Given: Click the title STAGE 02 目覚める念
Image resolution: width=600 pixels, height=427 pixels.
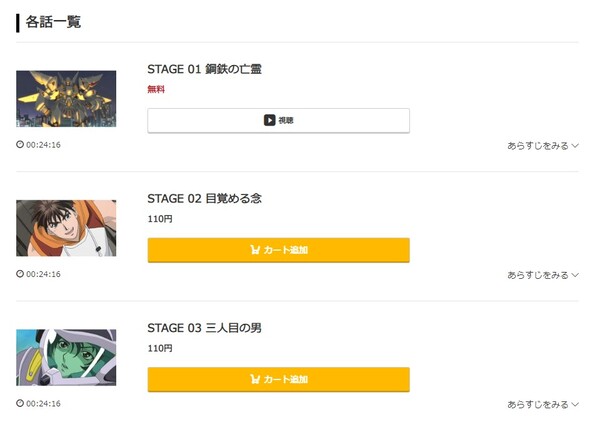Looking at the screenshot, I should [x=204, y=199].
